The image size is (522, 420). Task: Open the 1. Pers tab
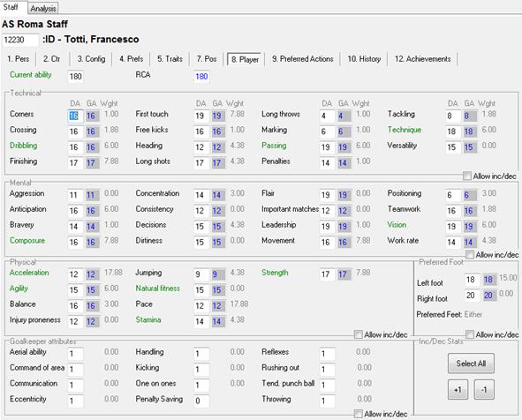[19, 59]
